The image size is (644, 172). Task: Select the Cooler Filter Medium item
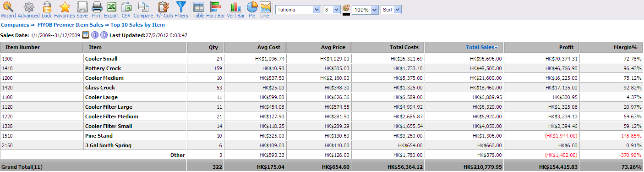pos(112,117)
